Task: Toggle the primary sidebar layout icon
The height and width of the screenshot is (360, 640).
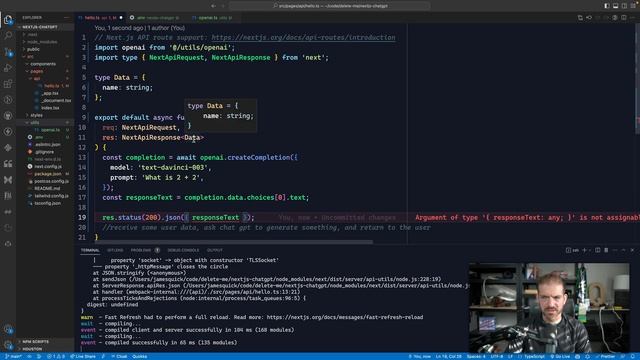Action: 607,6
